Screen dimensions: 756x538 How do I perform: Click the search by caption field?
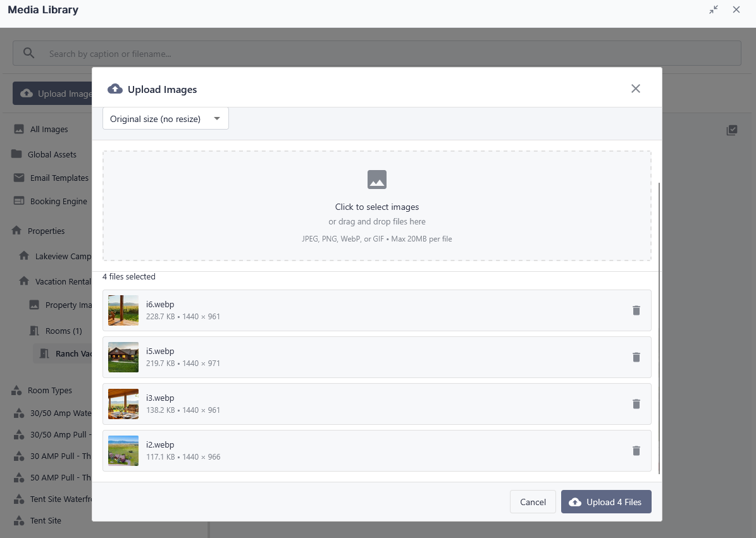click(x=380, y=54)
